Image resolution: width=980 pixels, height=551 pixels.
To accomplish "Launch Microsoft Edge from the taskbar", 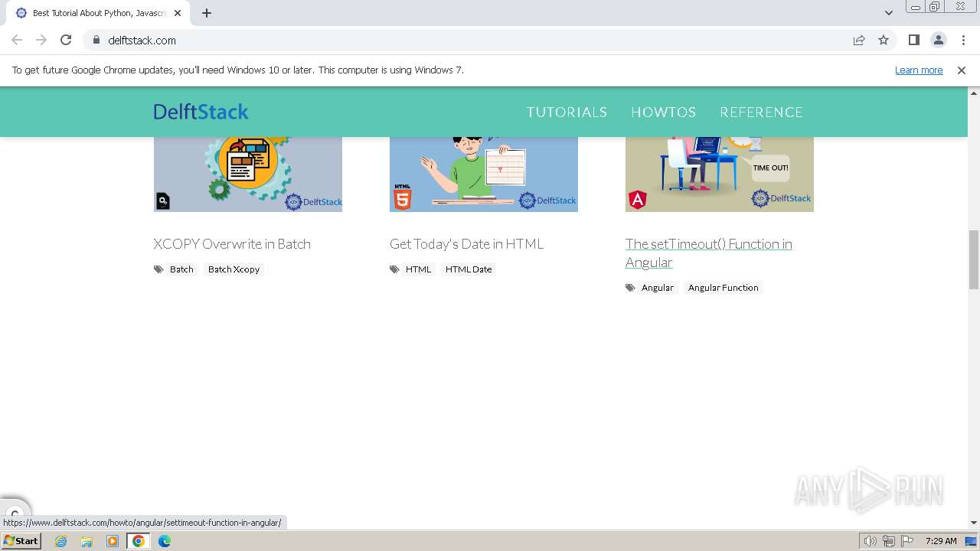I will (x=165, y=541).
